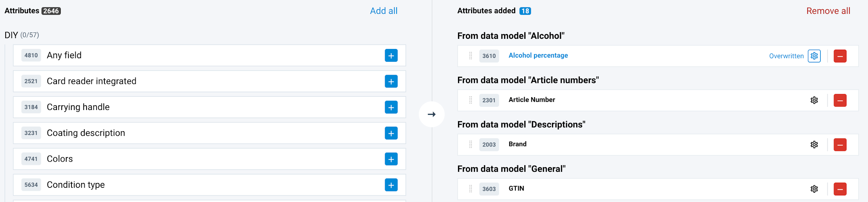Remove the GTIN attribute

pos(840,189)
